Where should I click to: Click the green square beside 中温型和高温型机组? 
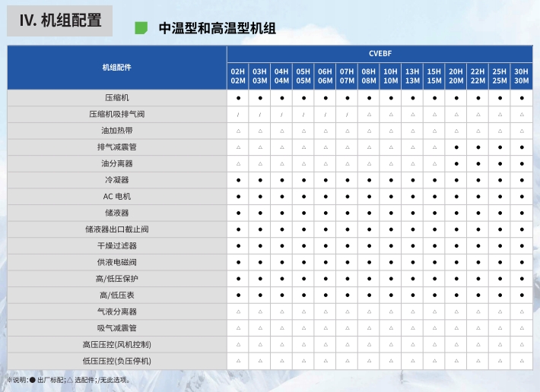point(141,28)
